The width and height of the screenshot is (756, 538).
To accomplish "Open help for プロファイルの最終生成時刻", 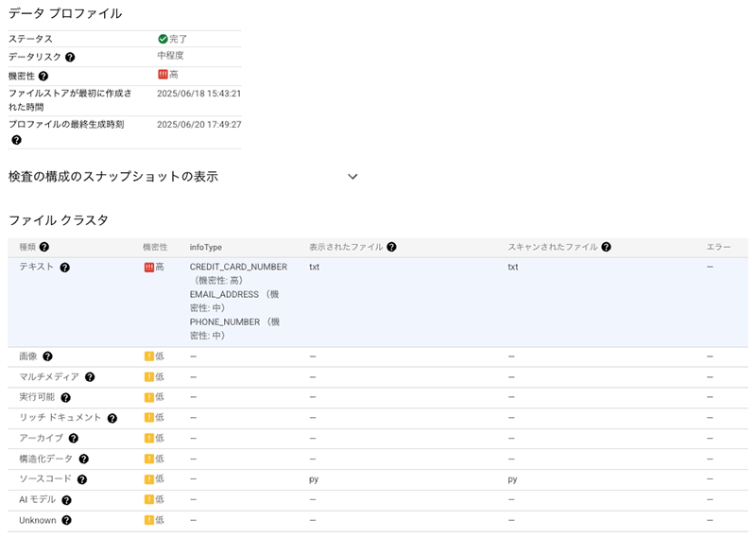I will coord(16,140).
